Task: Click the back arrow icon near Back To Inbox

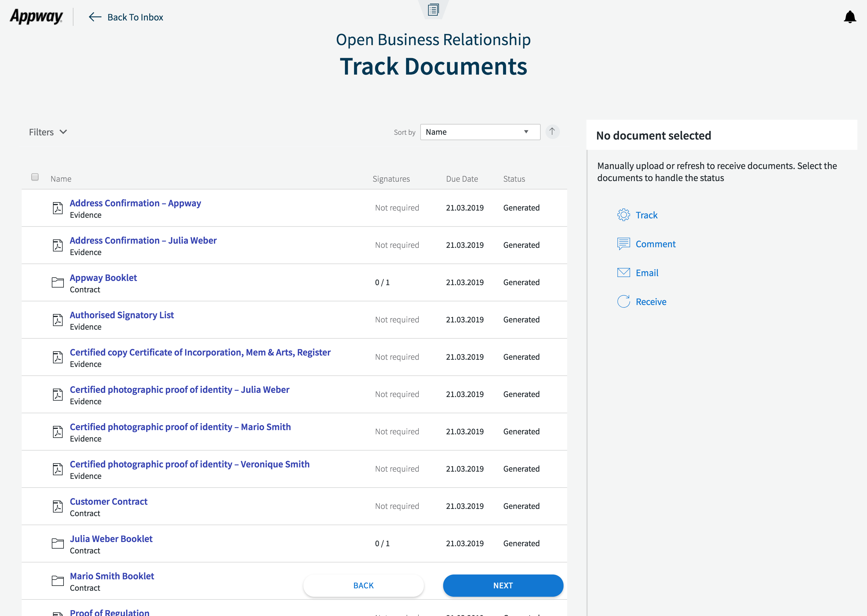Action: [95, 17]
